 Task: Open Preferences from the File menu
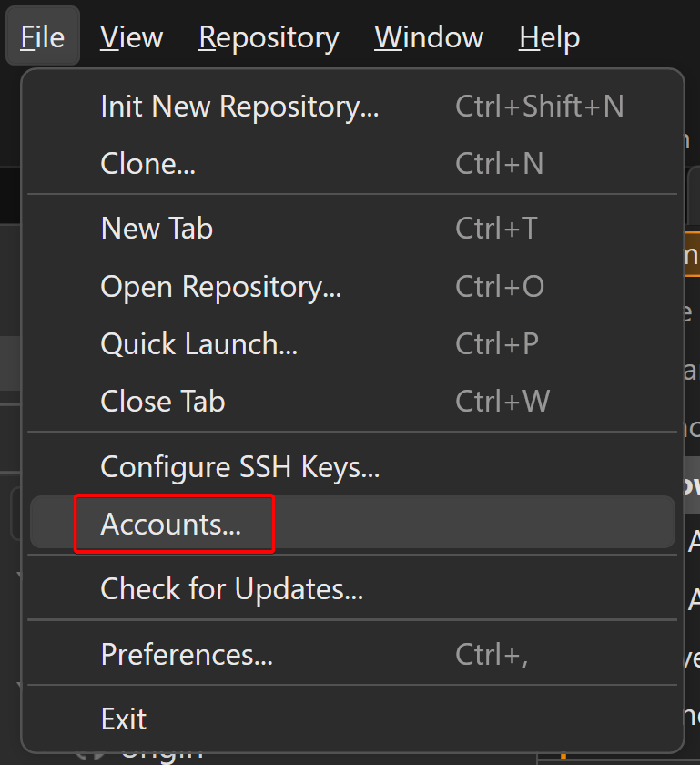(x=187, y=654)
